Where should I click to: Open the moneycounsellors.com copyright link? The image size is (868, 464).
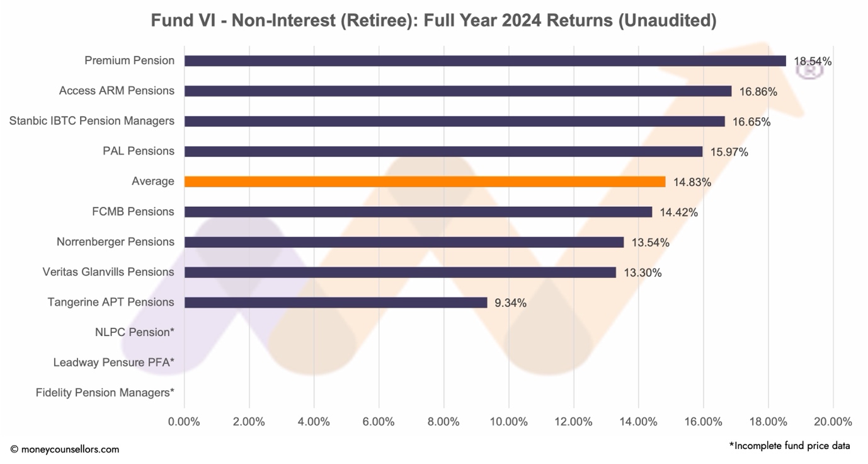[65, 449]
